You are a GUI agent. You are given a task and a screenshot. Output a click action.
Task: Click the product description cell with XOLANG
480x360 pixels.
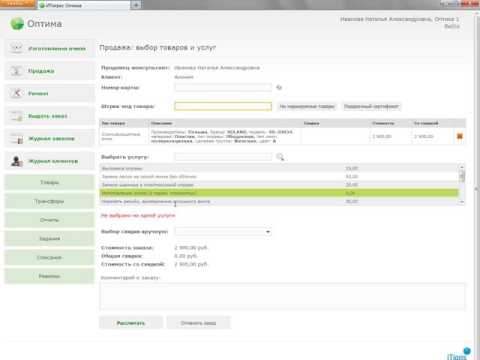pyautogui.click(x=224, y=136)
